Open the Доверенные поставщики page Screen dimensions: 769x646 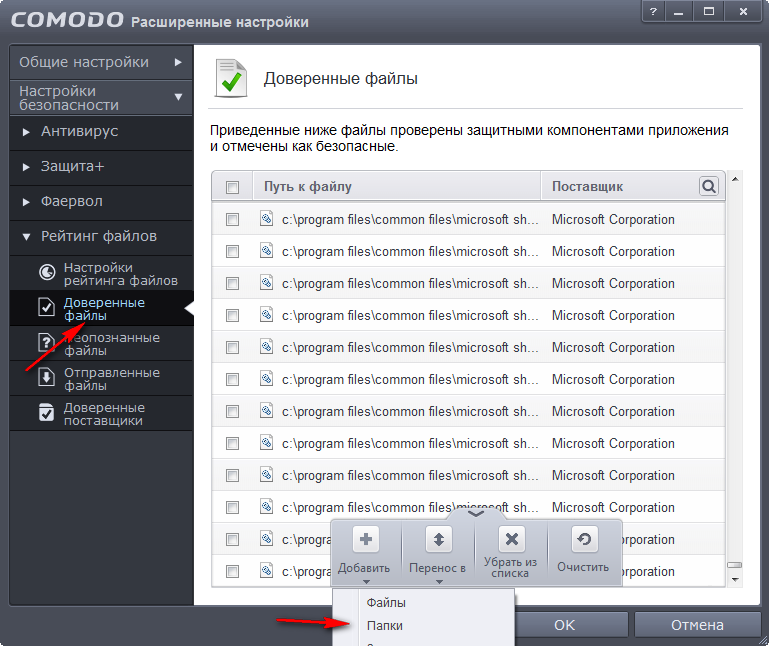point(101,413)
